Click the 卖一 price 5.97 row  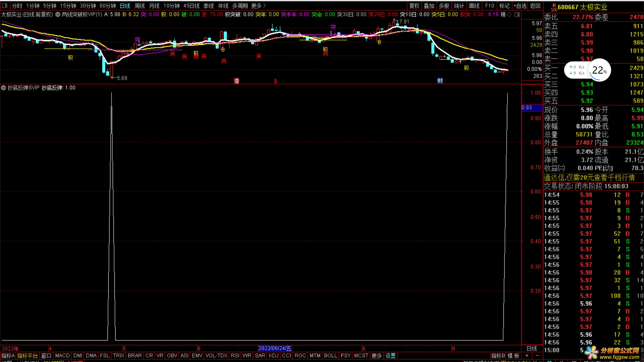[x=594, y=59]
